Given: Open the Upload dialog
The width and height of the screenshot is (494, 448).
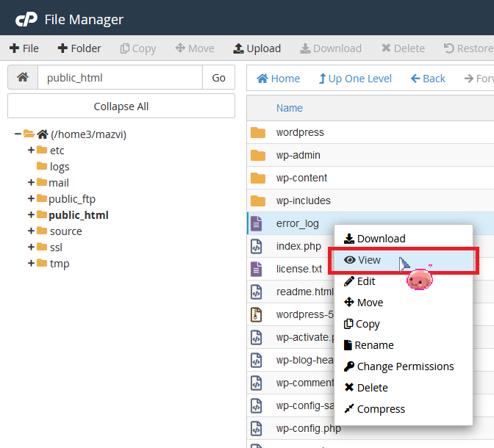Looking at the screenshot, I should point(257,48).
